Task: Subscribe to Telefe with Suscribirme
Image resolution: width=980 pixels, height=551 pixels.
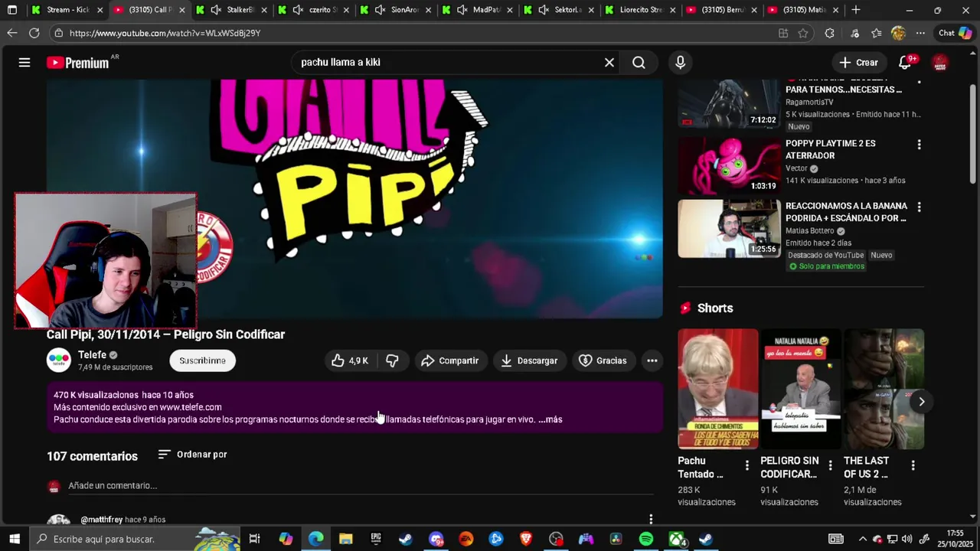Action: click(202, 360)
